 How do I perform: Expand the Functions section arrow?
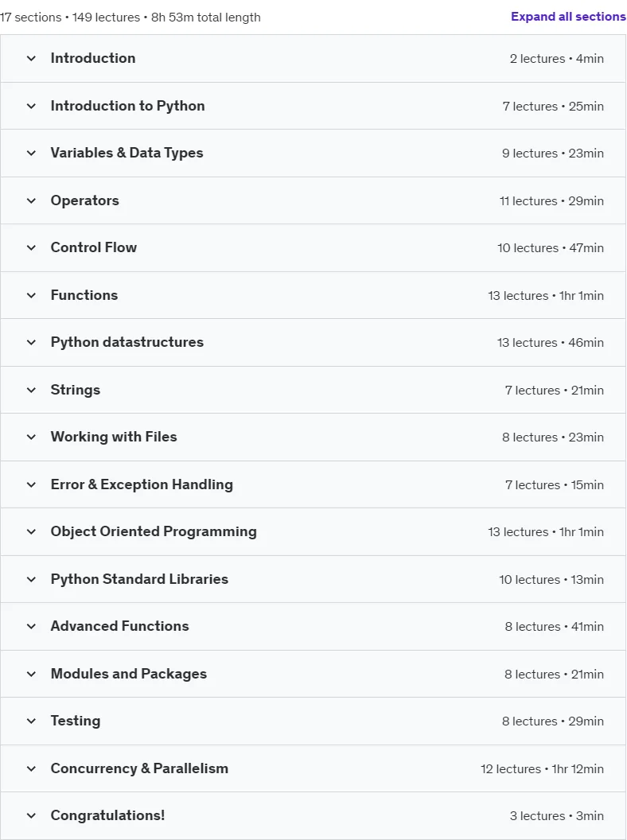[31, 295]
